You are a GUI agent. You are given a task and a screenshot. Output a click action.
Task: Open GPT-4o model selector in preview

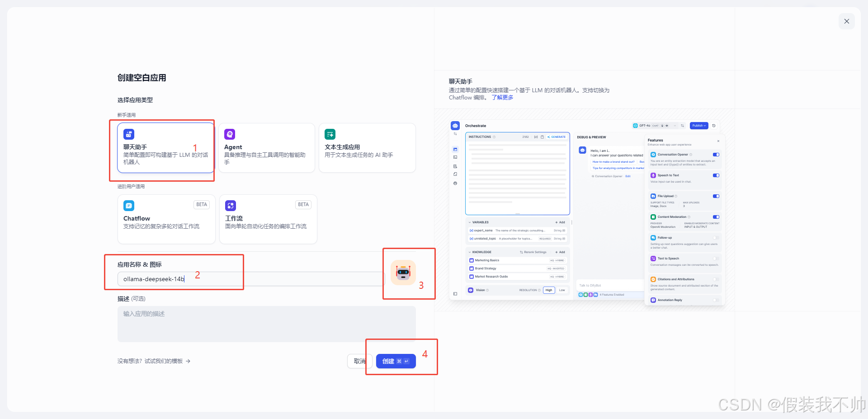point(656,126)
